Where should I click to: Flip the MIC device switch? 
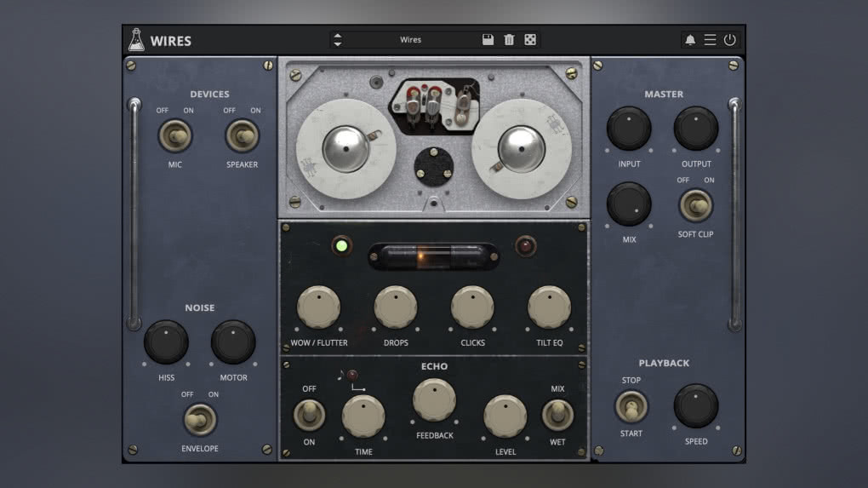pos(175,136)
